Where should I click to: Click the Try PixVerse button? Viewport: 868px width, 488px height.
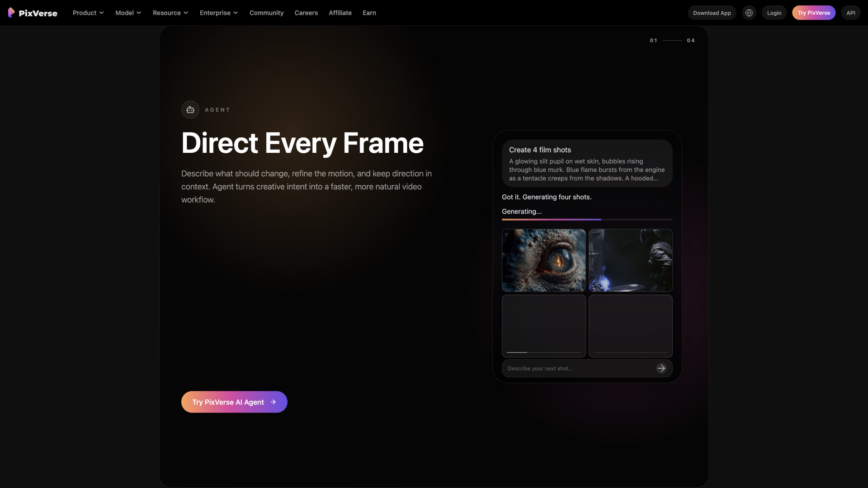[814, 13]
